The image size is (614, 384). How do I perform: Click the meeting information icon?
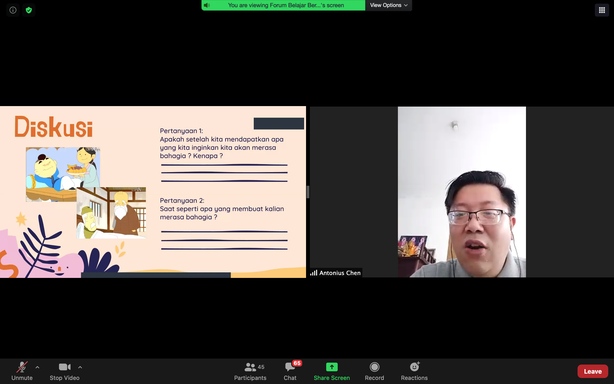(x=13, y=10)
